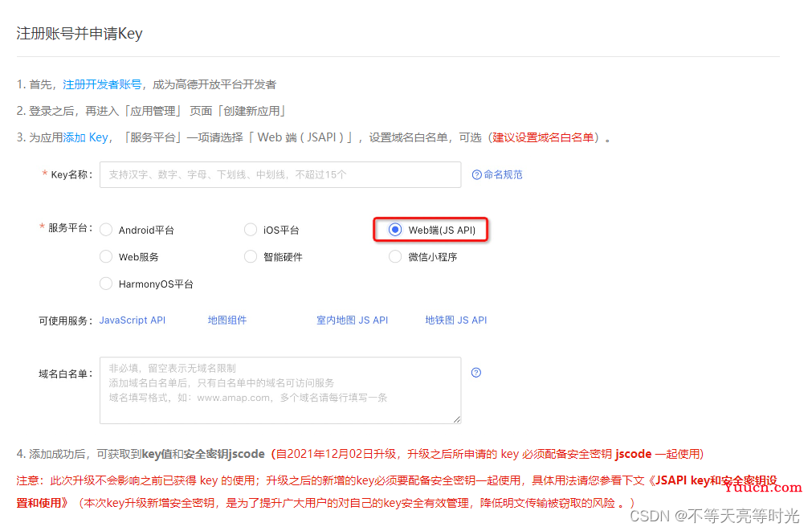This screenshot has width=812, height=531.
Task: Open the 室内地图 JS API link
Action: (x=352, y=321)
